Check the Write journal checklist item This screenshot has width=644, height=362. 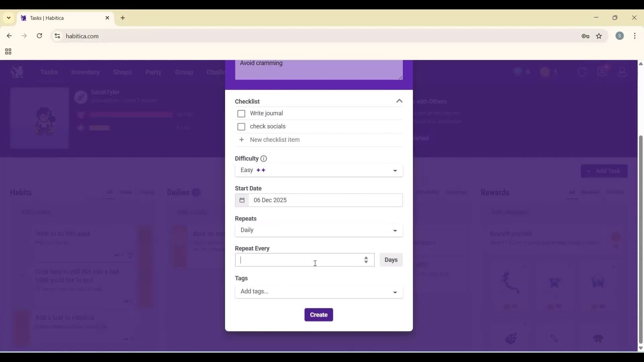[241, 114]
